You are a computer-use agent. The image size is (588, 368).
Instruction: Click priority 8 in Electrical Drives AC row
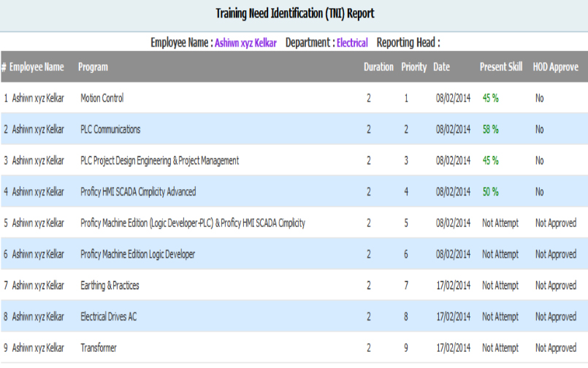[405, 317]
